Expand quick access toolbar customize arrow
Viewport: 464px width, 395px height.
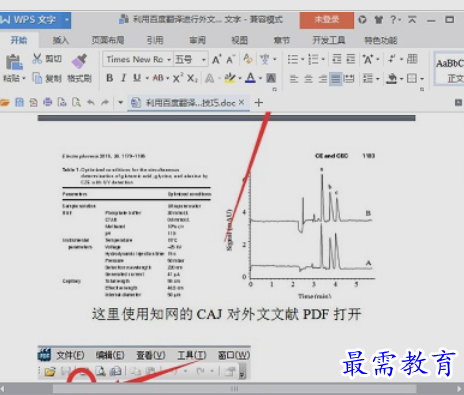coord(121,103)
